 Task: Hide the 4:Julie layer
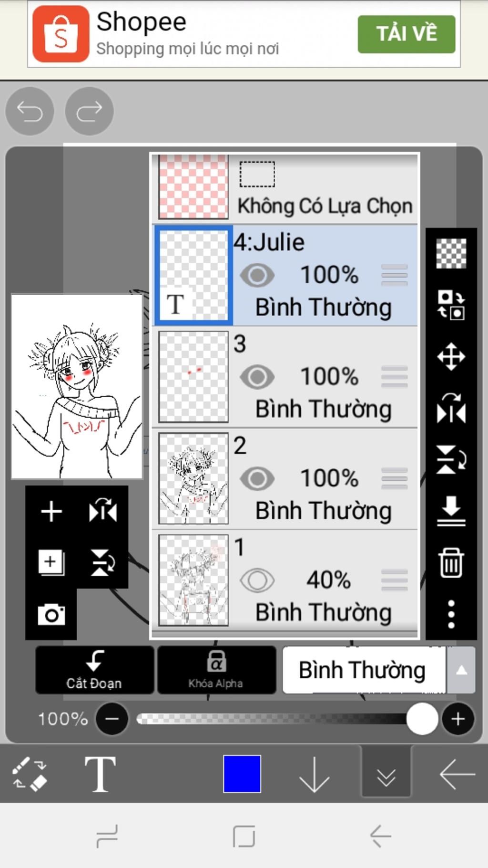click(x=257, y=275)
